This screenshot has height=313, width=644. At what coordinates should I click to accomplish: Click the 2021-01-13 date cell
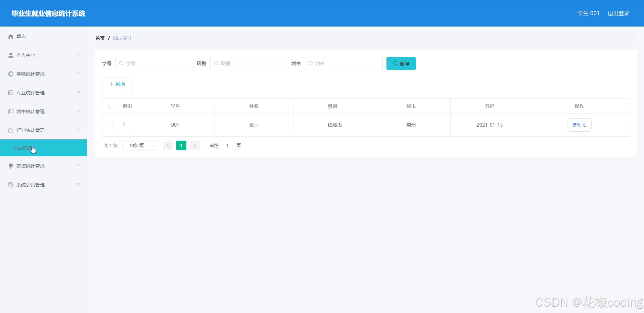point(490,125)
